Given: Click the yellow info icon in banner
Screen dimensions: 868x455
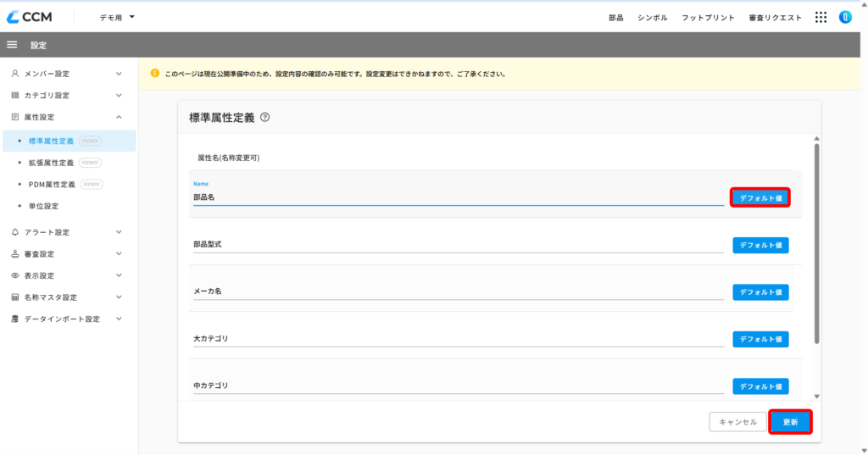Looking at the screenshot, I should point(155,73).
